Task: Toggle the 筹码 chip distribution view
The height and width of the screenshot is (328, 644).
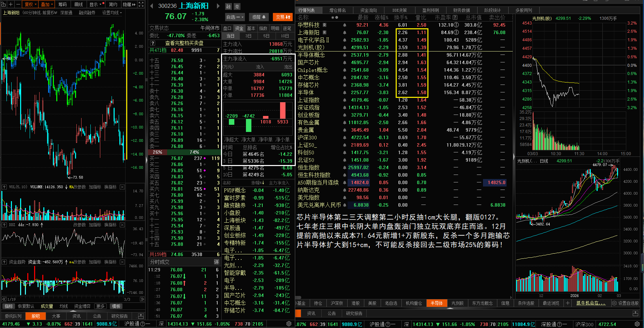Action: tap(62, 4)
